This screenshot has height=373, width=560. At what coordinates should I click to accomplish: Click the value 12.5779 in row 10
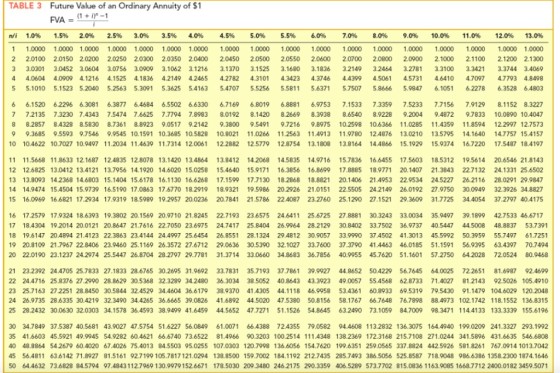coord(258,144)
